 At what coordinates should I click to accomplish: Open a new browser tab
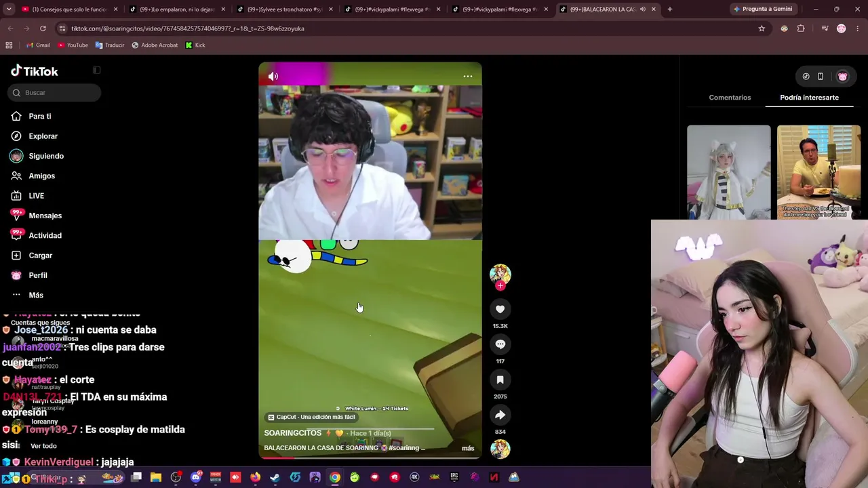pyautogui.click(x=670, y=9)
